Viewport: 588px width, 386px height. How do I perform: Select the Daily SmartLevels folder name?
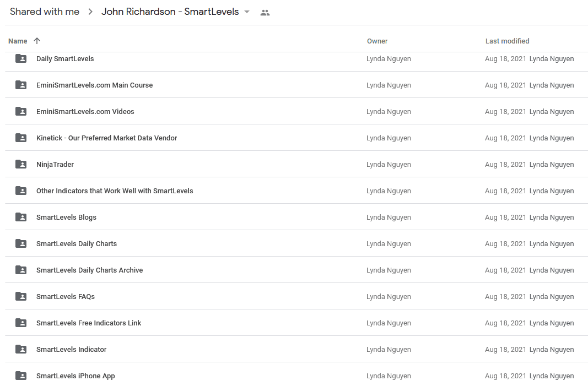[x=65, y=59]
